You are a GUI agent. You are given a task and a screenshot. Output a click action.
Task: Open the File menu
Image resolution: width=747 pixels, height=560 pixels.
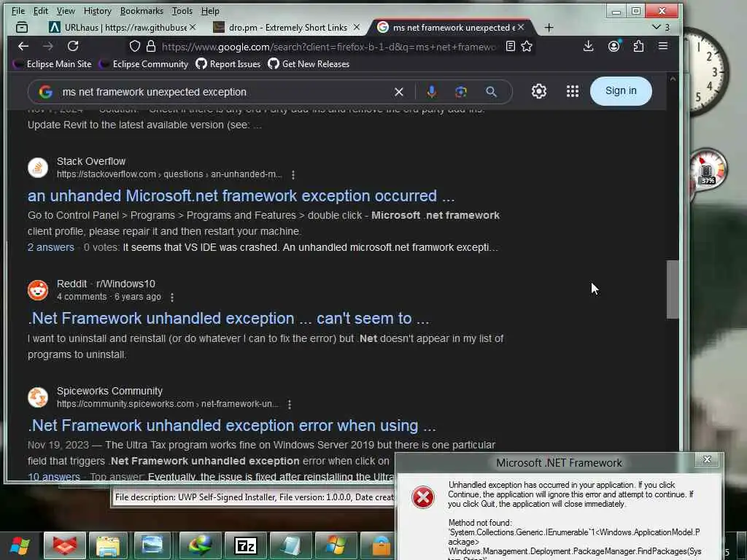coord(18,10)
